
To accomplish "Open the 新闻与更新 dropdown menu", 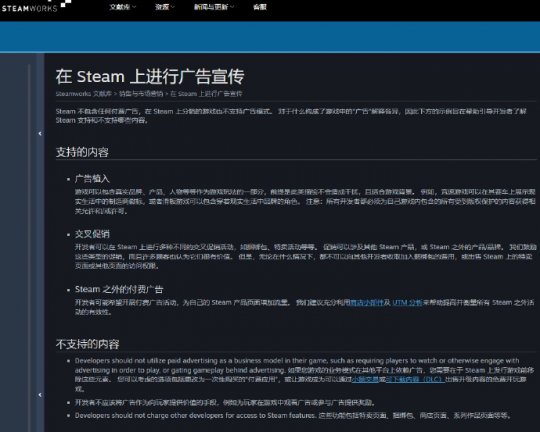I will 214,7.
